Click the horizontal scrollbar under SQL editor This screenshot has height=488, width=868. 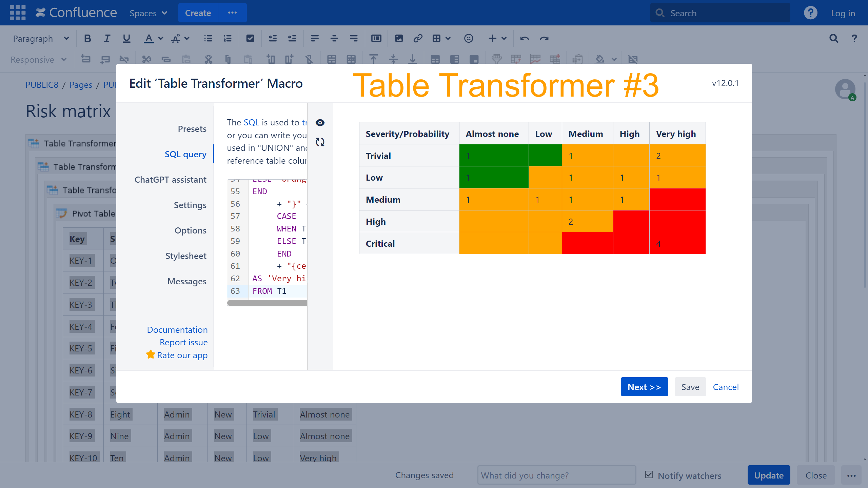[x=267, y=303]
